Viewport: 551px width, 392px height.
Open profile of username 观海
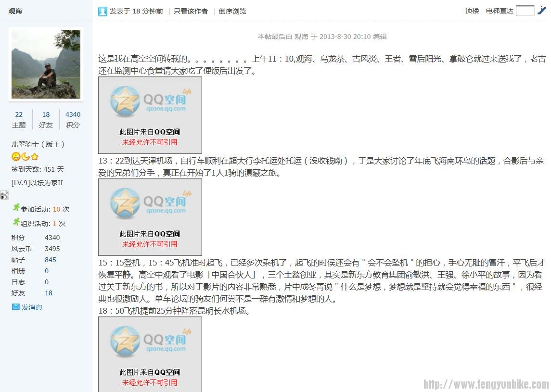coord(15,11)
